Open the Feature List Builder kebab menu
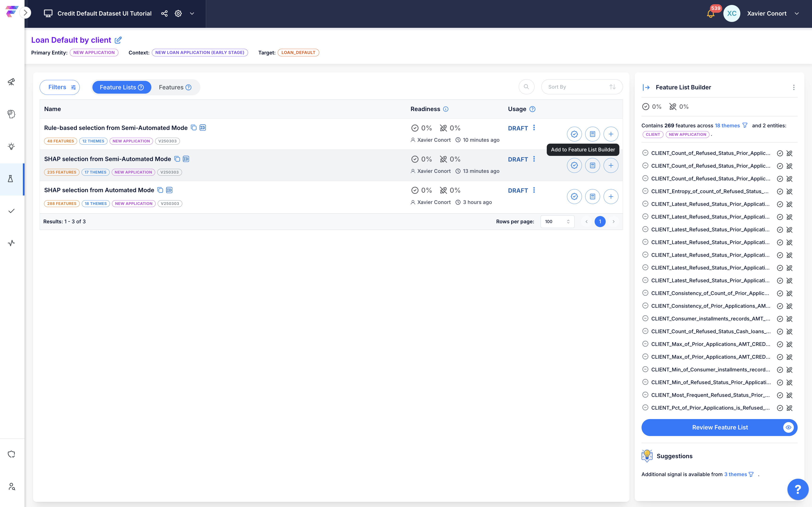Viewport: 812px width, 507px height. (794, 87)
